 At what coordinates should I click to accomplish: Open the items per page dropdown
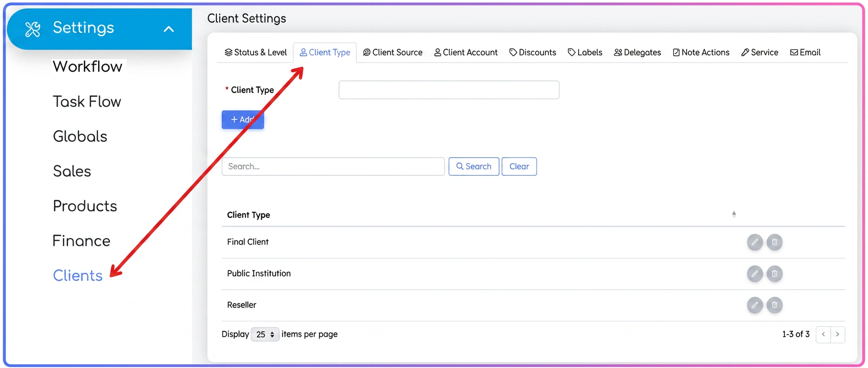[x=265, y=334]
